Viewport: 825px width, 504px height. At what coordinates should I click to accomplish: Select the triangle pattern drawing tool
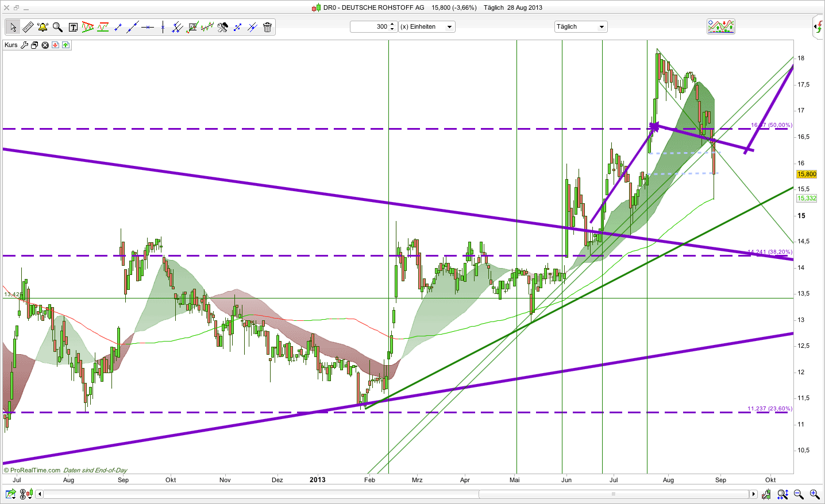click(88, 27)
